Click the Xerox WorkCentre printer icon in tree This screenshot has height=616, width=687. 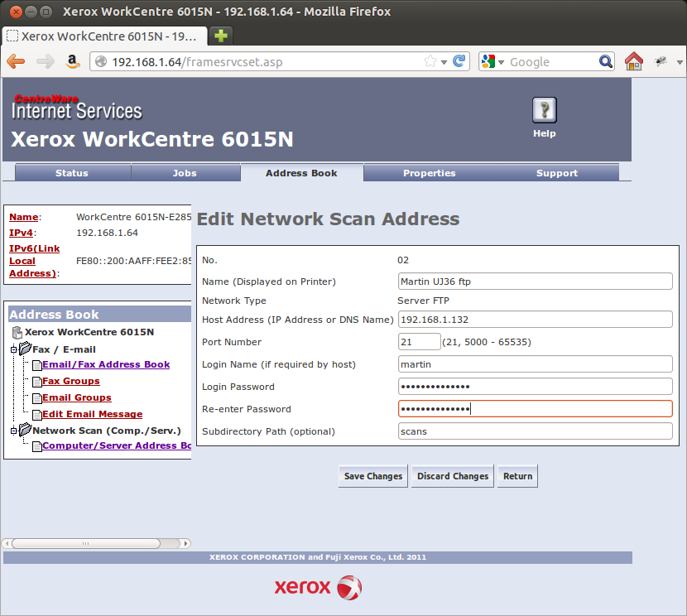pos(17,332)
